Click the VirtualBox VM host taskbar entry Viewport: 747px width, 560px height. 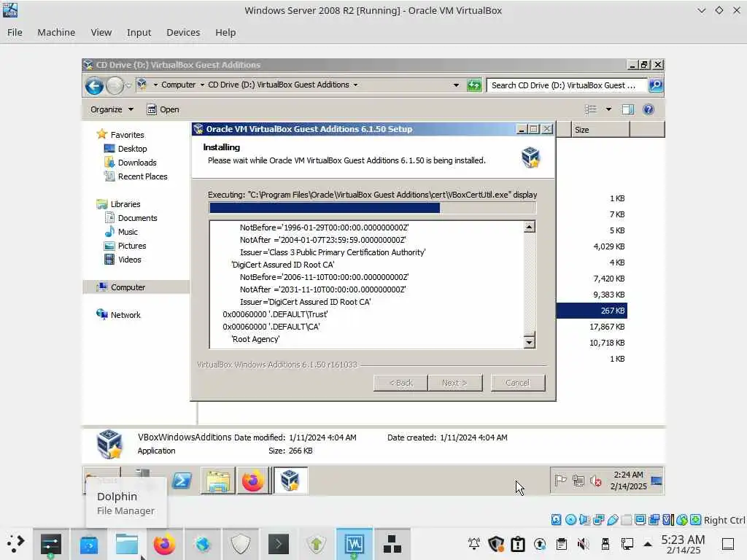tap(354, 543)
